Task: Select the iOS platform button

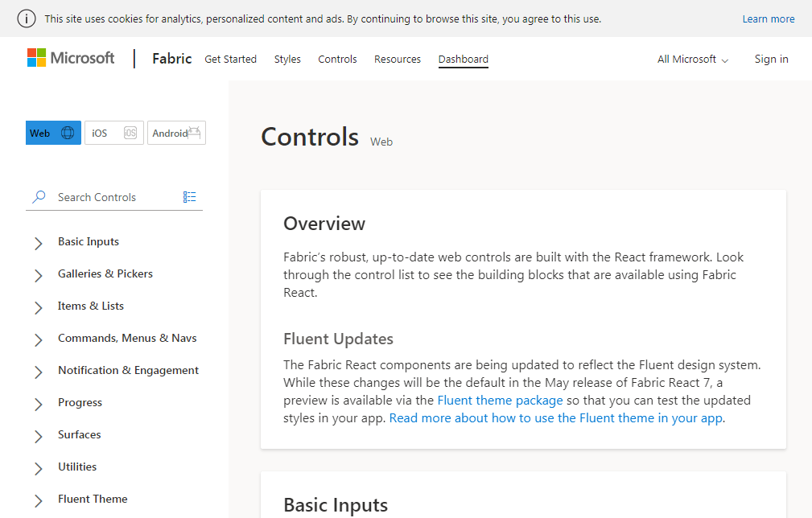Action: [x=114, y=133]
